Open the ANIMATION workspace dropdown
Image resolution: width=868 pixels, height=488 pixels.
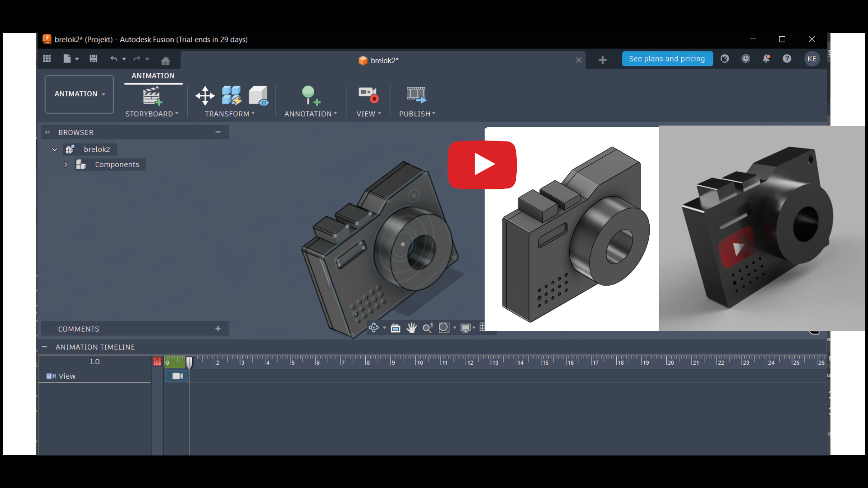[x=79, y=94]
